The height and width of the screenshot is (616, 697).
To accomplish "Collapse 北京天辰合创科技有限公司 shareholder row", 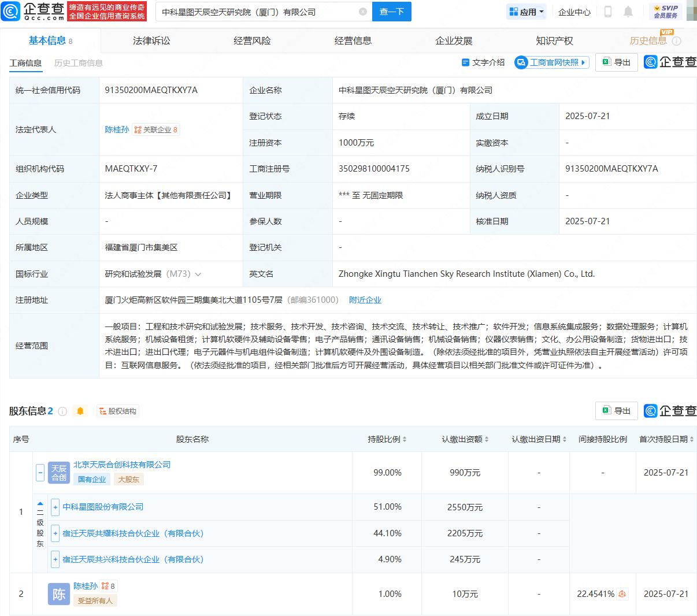I will [40, 473].
